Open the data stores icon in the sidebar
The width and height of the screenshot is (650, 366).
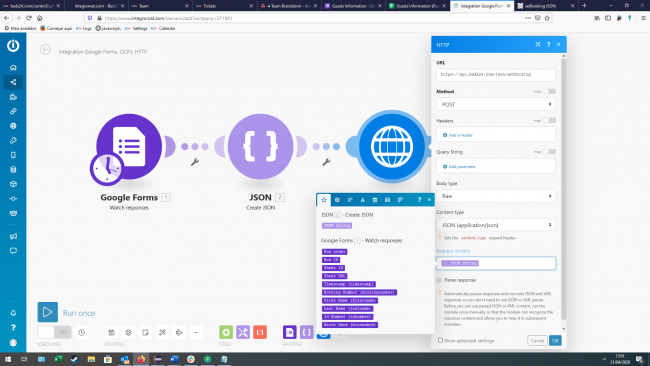[13, 170]
